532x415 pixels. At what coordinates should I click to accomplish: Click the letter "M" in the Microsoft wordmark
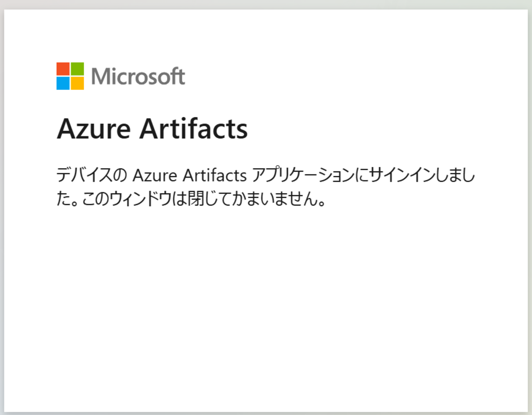99,76
